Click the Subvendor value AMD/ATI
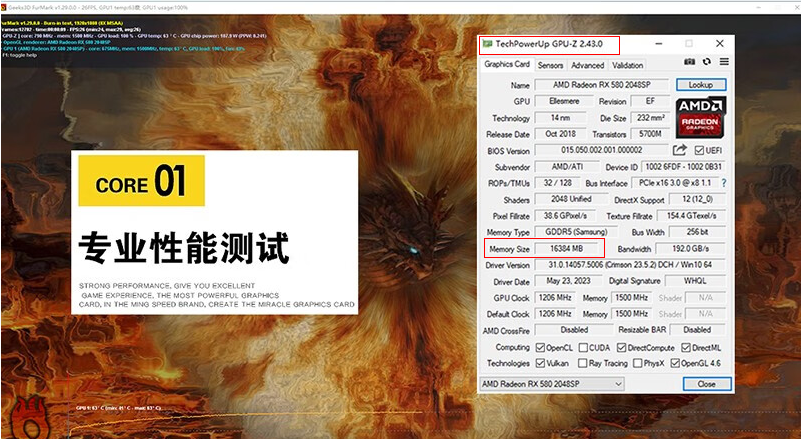This screenshot has width=802, height=439. tap(567, 167)
